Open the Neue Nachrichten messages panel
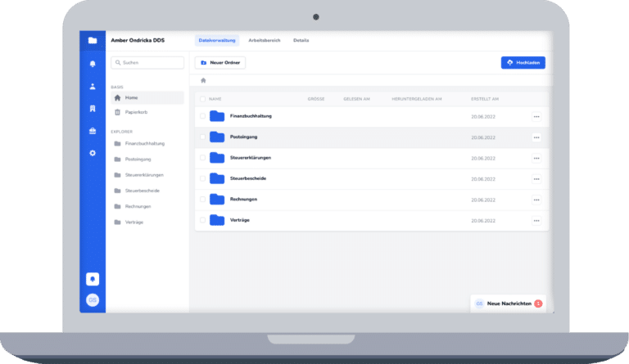 [509, 303]
